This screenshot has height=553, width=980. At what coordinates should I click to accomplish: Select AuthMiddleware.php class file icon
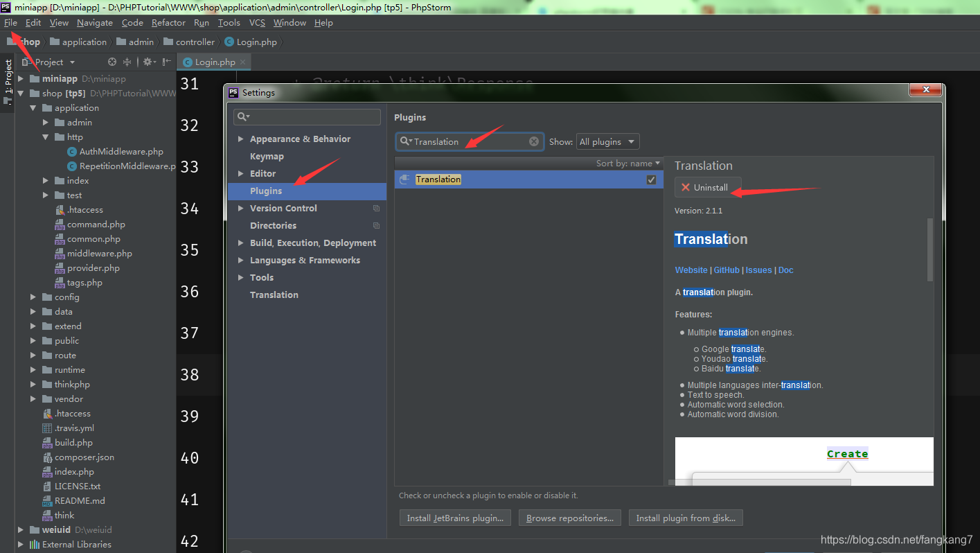coord(72,151)
